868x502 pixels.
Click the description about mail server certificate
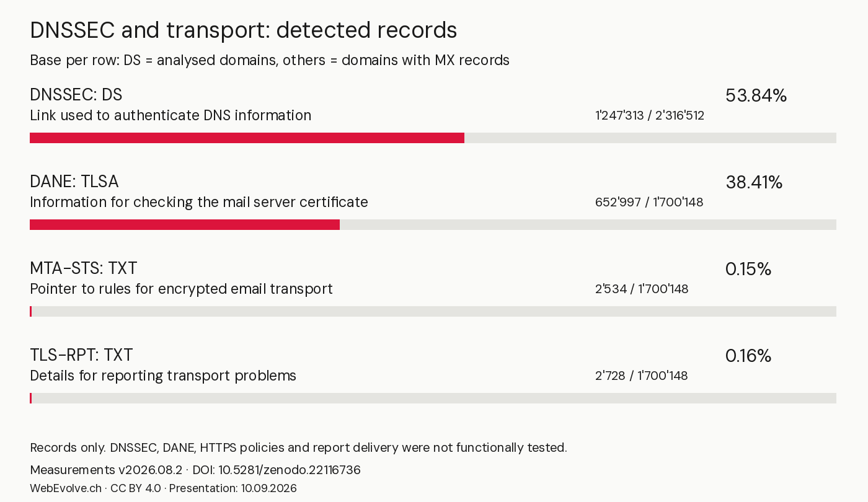point(199,202)
